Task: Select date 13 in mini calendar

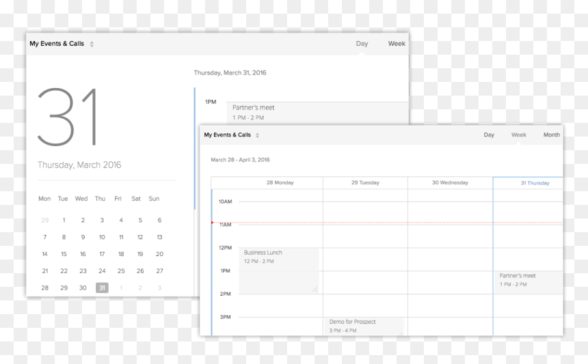Action: tap(159, 237)
